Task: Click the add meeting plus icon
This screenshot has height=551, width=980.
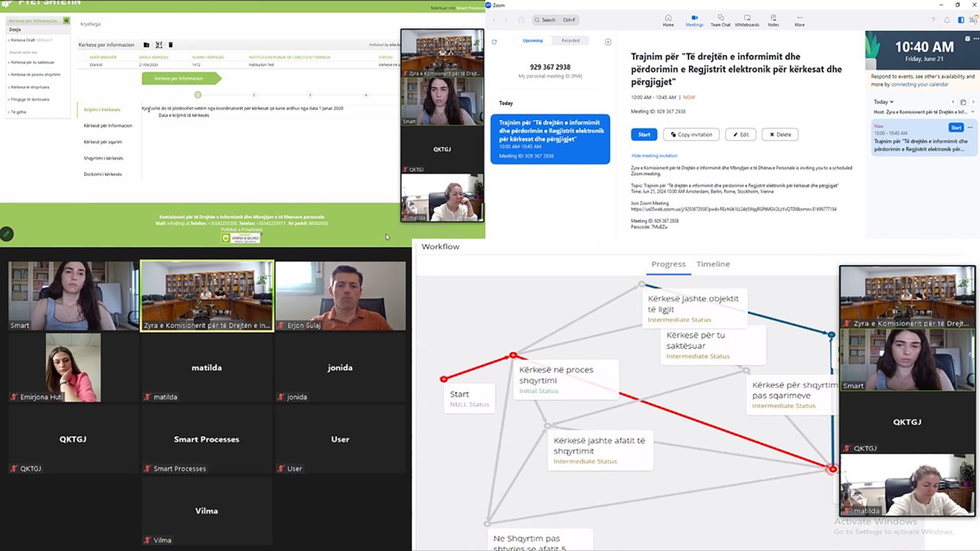Action: pyautogui.click(x=608, y=42)
